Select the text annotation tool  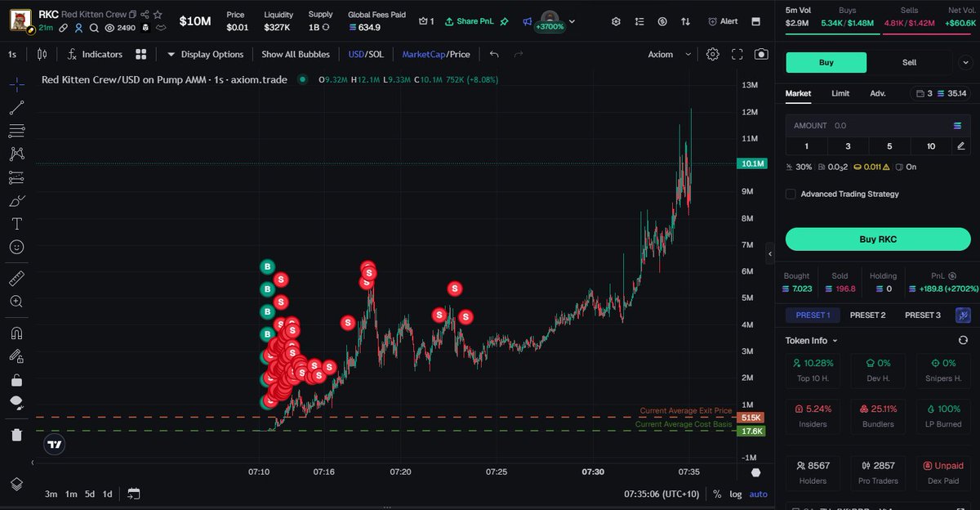16,223
